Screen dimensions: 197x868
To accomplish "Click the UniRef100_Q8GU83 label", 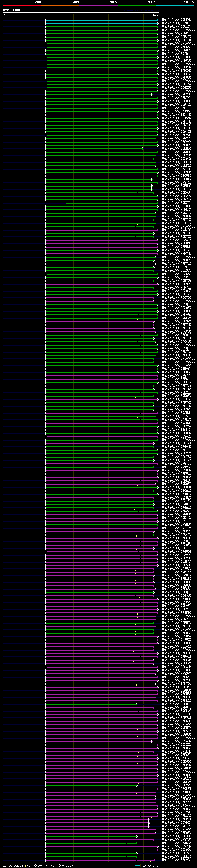I will pos(177,101).
